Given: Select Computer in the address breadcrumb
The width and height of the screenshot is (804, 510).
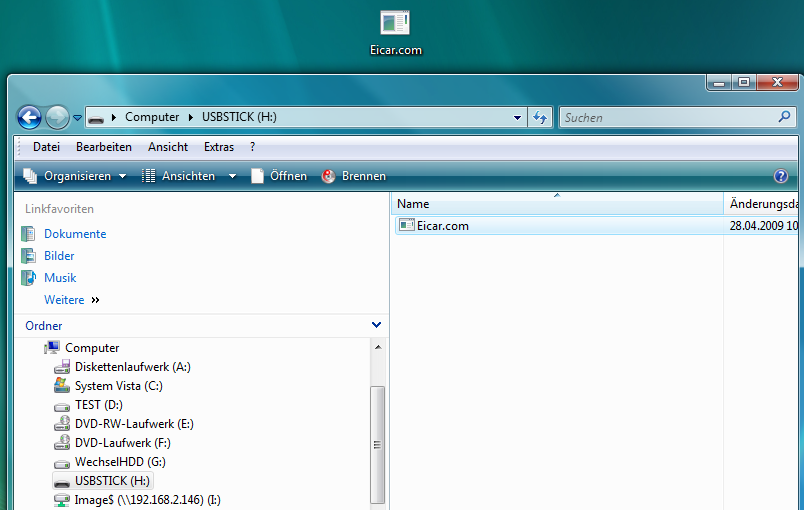Looking at the screenshot, I should point(152,117).
